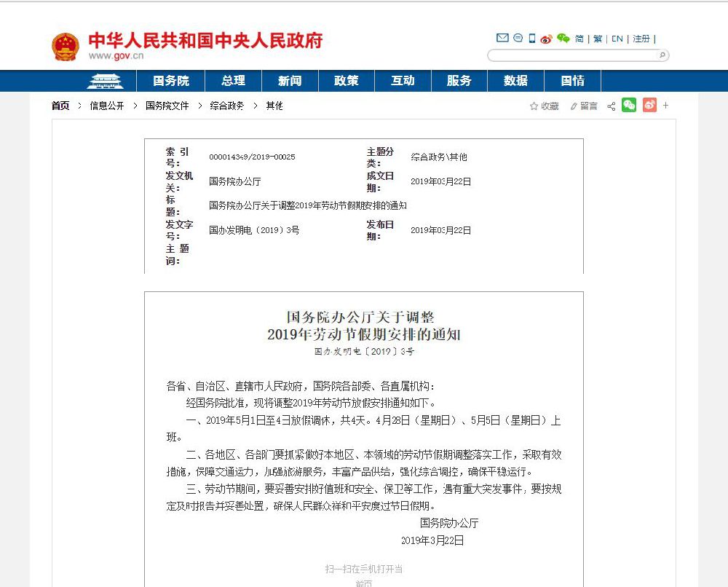This screenshot has height=587, width=728.
Task: Click 收藏 favorite star link
Action: pos(544,106)
